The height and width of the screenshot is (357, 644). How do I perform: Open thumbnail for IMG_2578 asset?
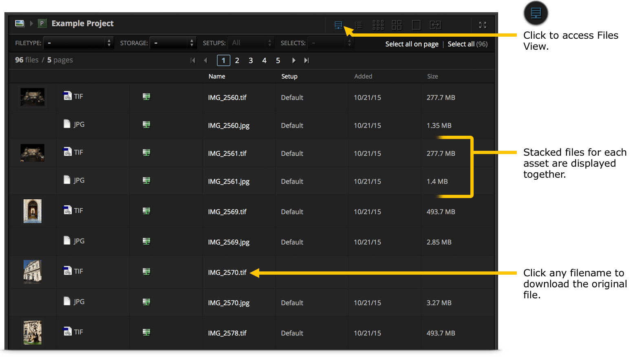[x=33, y=333]
